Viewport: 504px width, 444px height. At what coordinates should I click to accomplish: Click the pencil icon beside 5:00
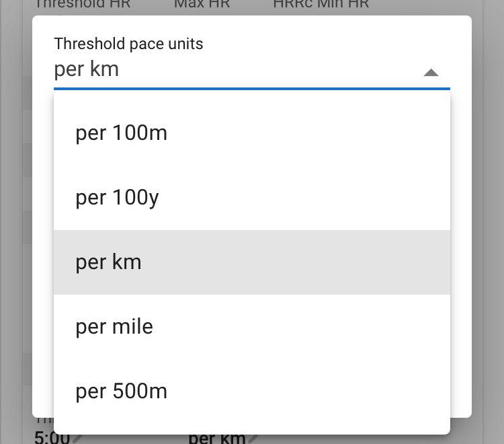tap(78, 439)
